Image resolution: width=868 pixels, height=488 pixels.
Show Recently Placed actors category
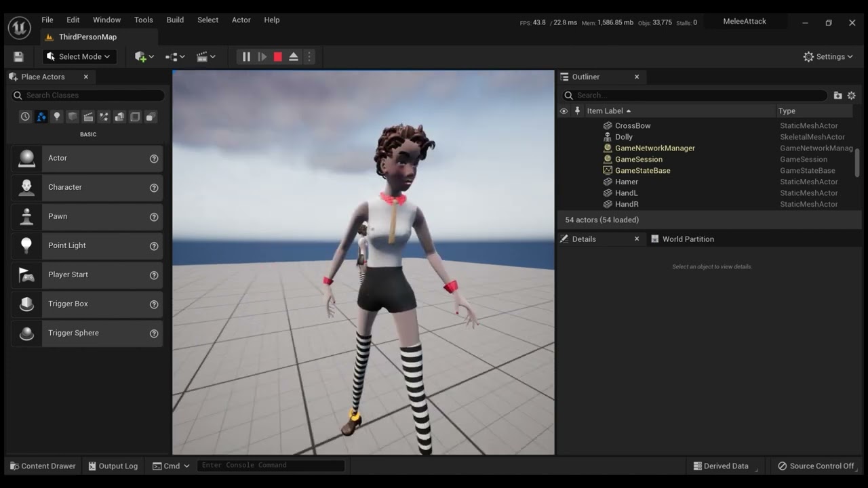25,117
